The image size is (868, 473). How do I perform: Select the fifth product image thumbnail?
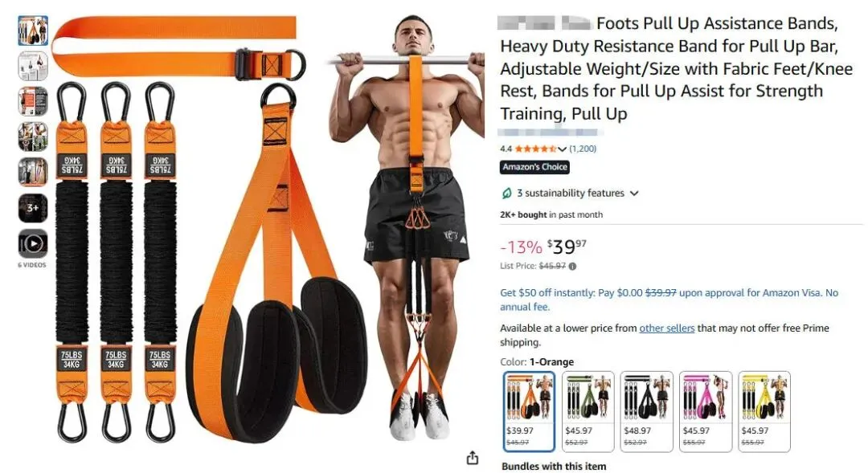point(33,172)
